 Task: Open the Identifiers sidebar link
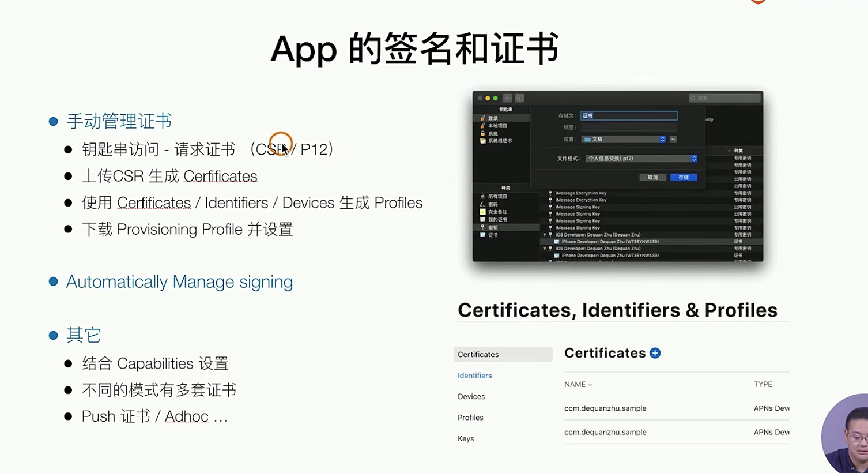coord(475,376)
